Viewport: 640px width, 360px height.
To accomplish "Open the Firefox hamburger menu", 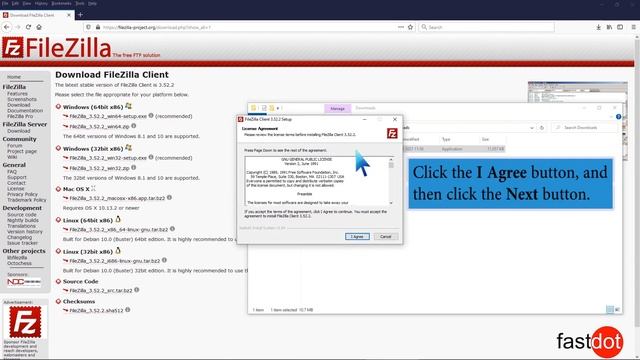I will pos(633,27).
